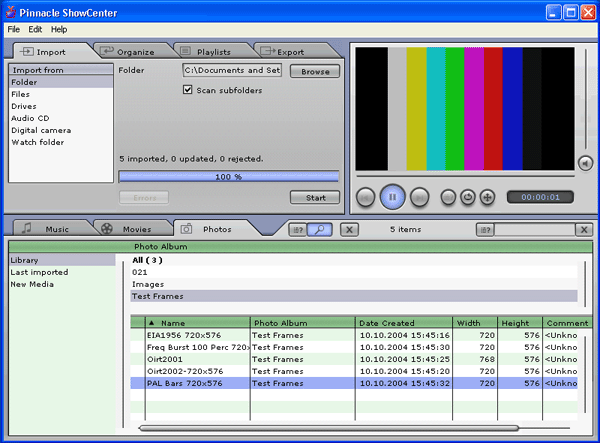The height and width of the screenshot is (443, 600).
Task: Select the Test Frames photo album
Action: (x=354, y=296)
